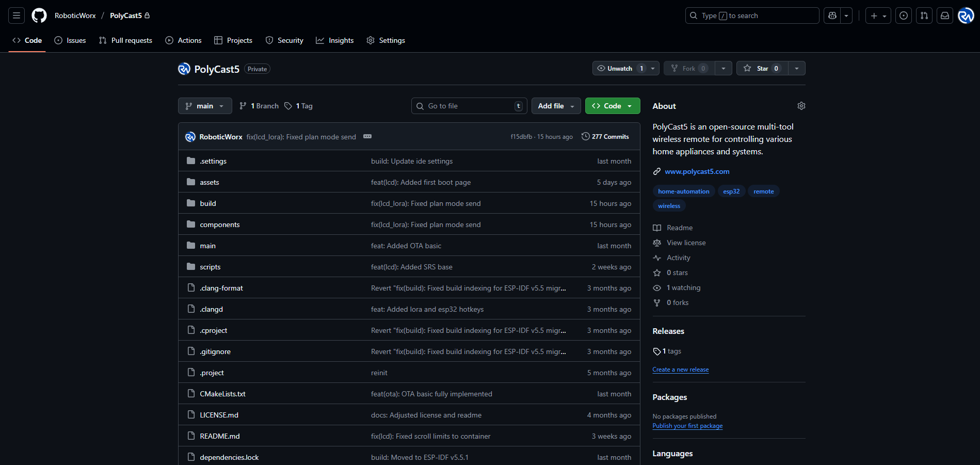The height and width of the screenshot is (465, 980).
Task: Click the GitHub logo home icon
Action: [x=39, y=15]
